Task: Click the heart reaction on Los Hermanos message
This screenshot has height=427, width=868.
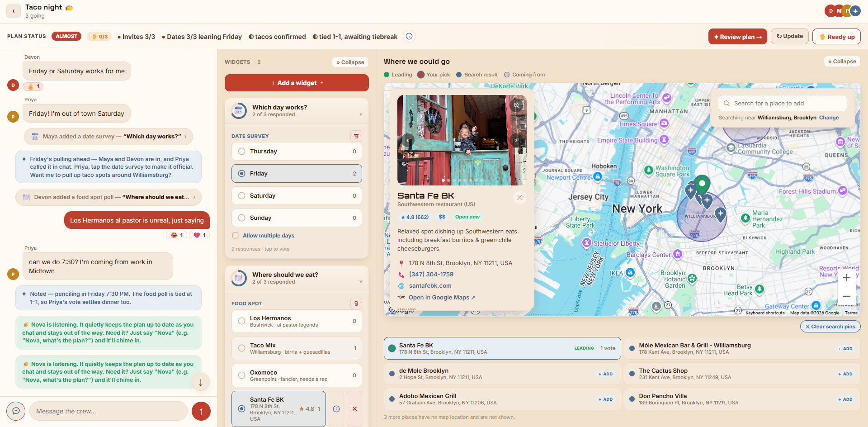Action: point(200,235)
